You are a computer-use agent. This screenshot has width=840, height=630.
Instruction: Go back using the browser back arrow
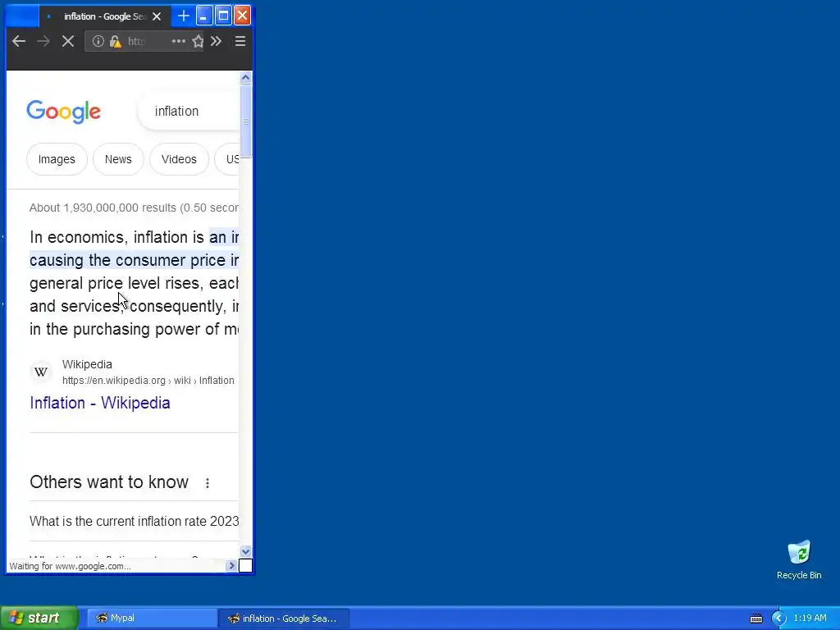(19, 41)
